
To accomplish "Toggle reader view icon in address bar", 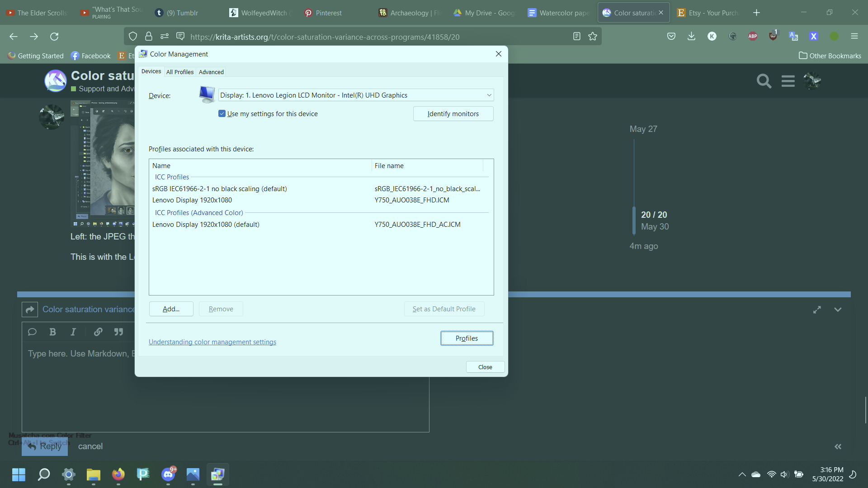I will 576,37.
